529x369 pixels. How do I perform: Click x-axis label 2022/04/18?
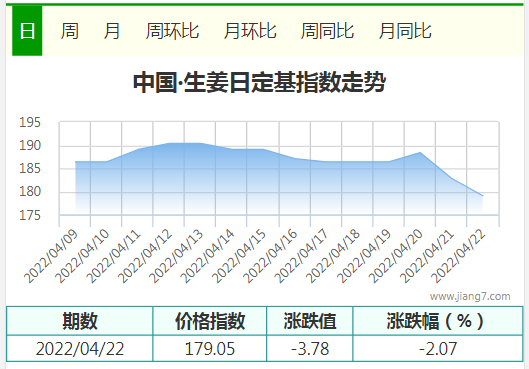(333, 256)
